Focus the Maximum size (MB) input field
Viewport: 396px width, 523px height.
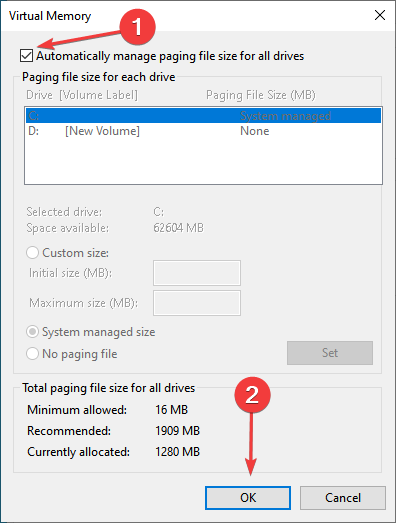point(197,303)
